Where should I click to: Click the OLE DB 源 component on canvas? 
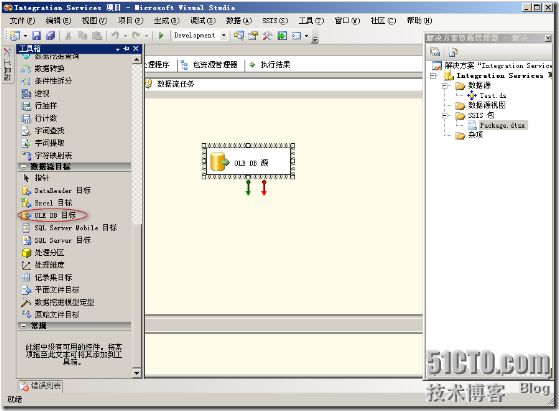[x=248, y=162]
